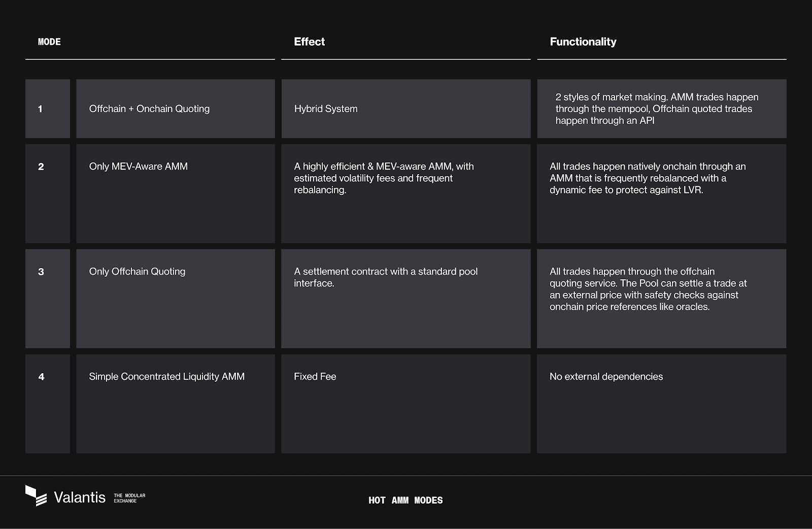Click '2 styles of market making' description
812x529 pixels.
tap(656, 109)
